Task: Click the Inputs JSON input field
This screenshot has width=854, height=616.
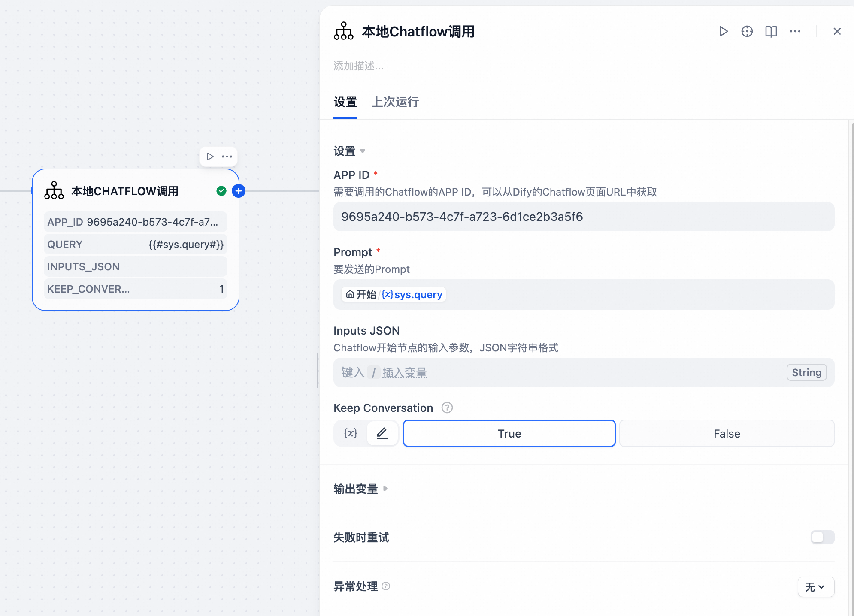Action: tap(558, 372)
